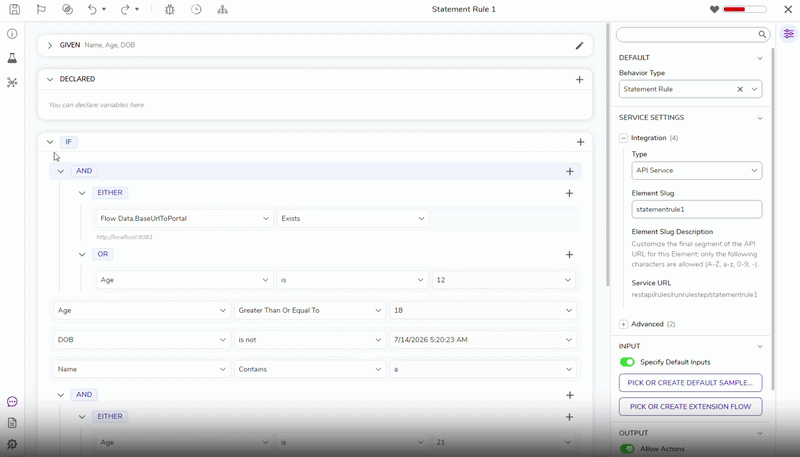Click the main editor vertical scrollbar

[x=607, y=153]
